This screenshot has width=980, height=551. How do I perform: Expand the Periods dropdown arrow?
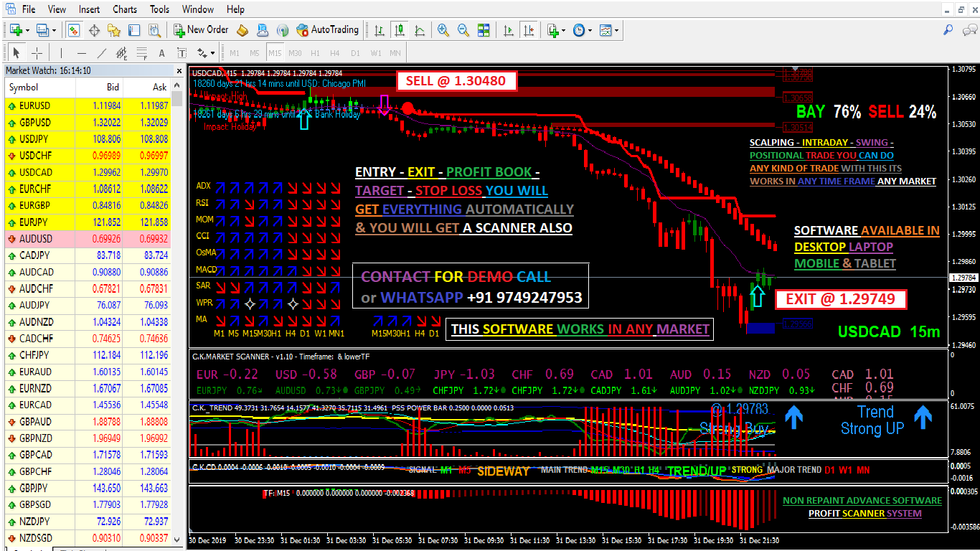[590, 31]
